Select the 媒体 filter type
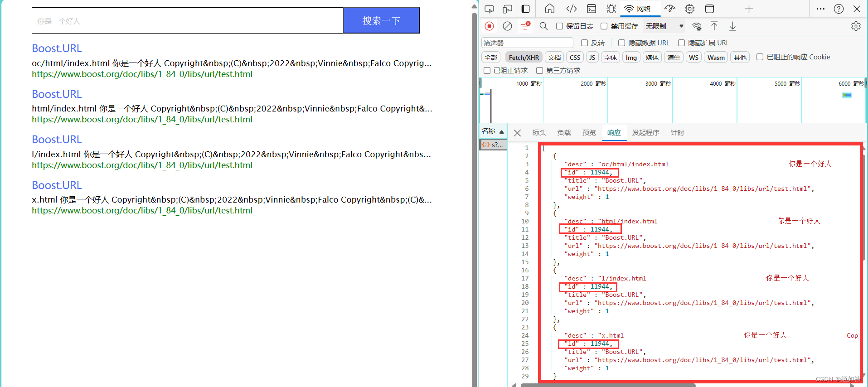868x387 pixels. (652, 58)
